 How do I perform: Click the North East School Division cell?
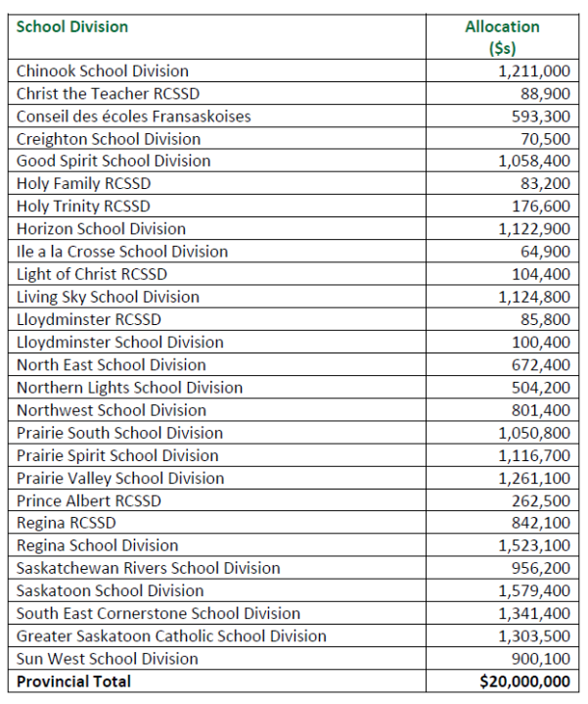click(112, 364)
